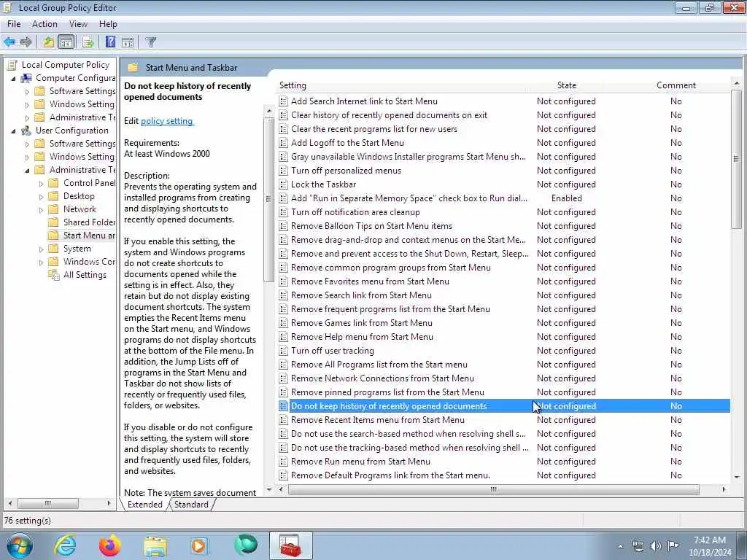Open the Help menu
The height and width of the screenshot is (560, 747).
pos(108,24)
